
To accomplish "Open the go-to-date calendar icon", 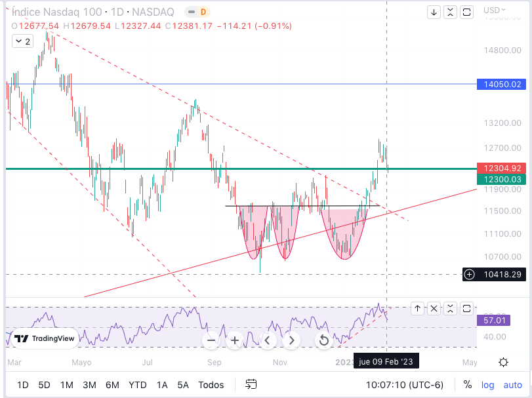I will (x=251, y=384).
